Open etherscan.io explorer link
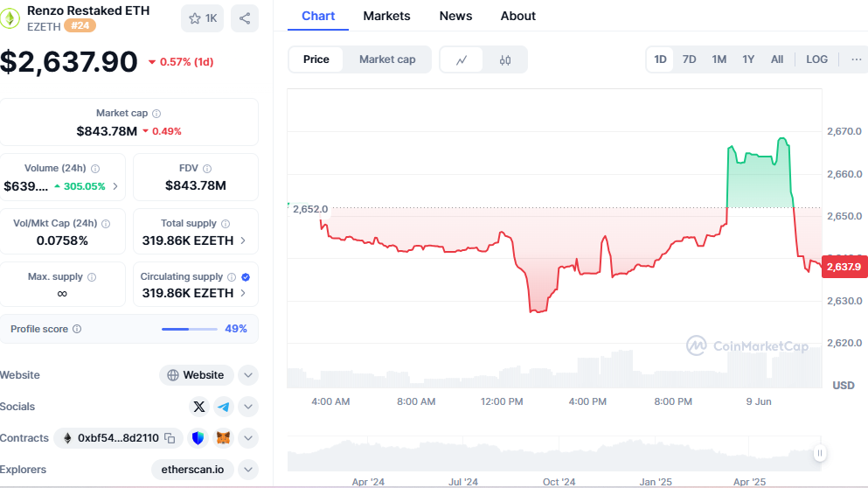868x488 pixels. click(192, 470)
